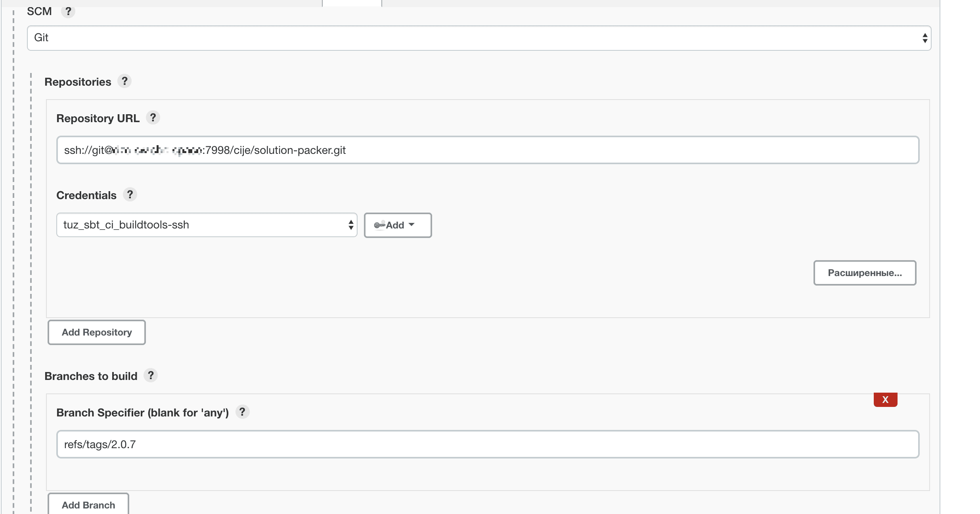Click the caret next to Add

pyautogui.click(x=412, y=225)
